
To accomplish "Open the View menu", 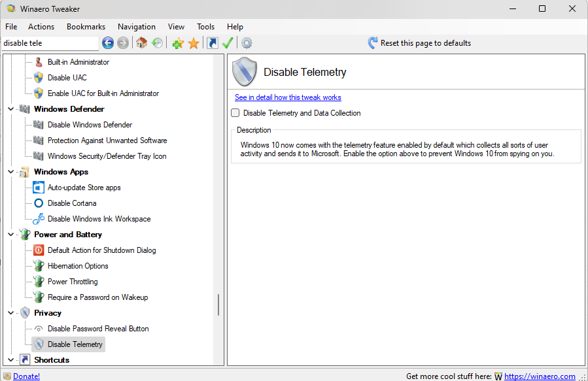I will point(176,27).
